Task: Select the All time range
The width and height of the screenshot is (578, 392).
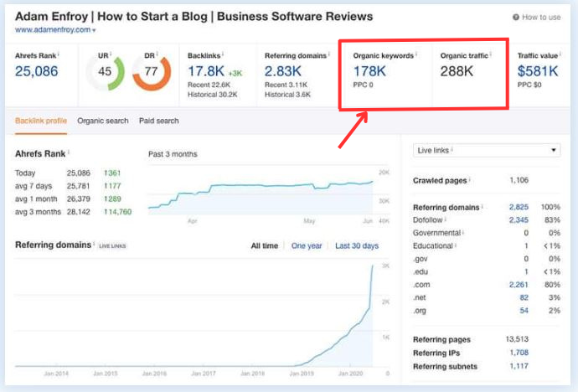Action: (265, 245)
